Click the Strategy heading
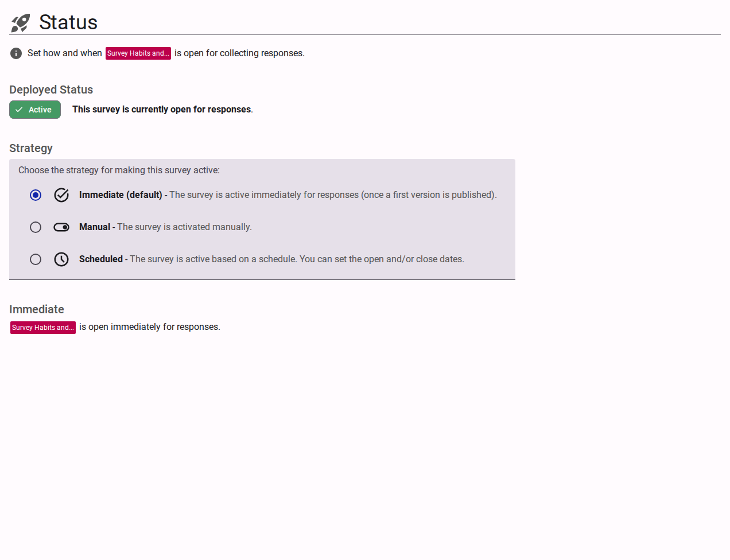Viewport: 730px width, 560px height. click(31, 148)
